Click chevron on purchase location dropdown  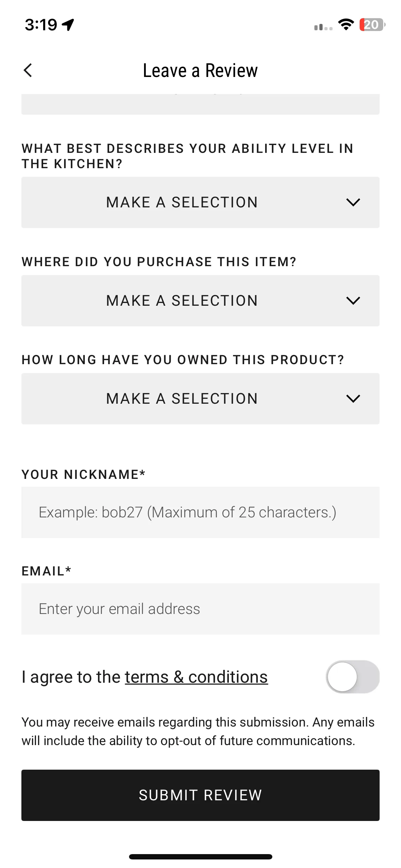point(353,301)
